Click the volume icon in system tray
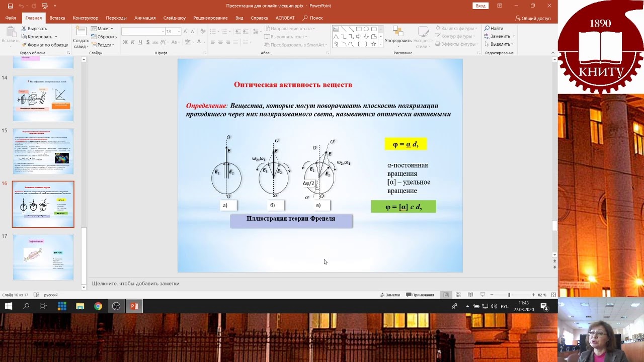 (x=494, y=306)
